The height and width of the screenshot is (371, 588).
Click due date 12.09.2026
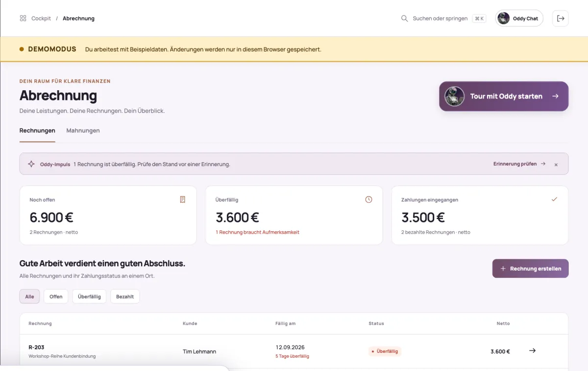coord(290,347)
